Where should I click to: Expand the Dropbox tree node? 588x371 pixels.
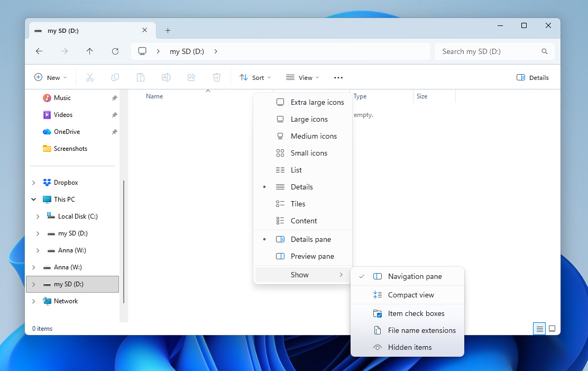[34, 183]
